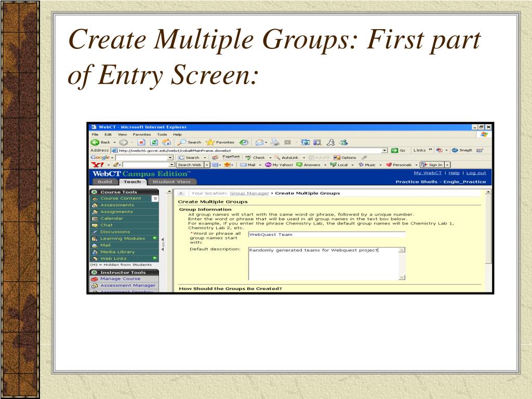The width and height of the screenshot is (532, 399).
Task: Open Google toolbar Options
Action: [345, 158]
